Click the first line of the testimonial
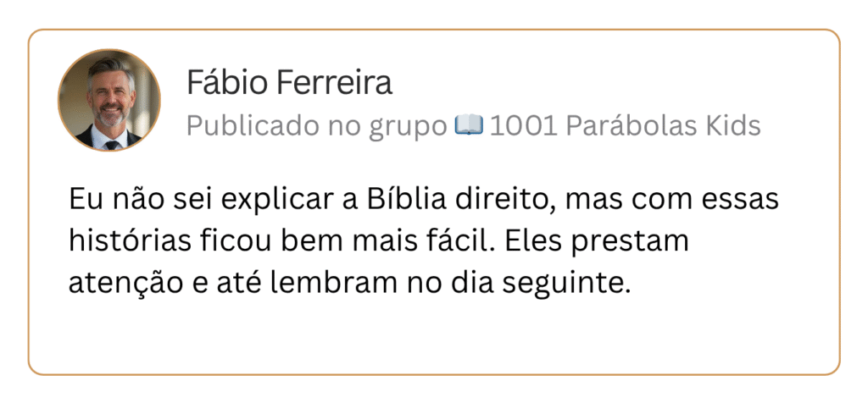Viewport: 868px width, 403px height. 423,202
